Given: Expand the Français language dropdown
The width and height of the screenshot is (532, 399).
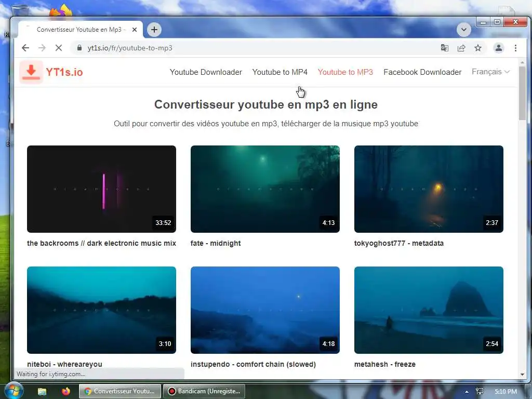Looking at the screenshot, I should tap(490, 72).
